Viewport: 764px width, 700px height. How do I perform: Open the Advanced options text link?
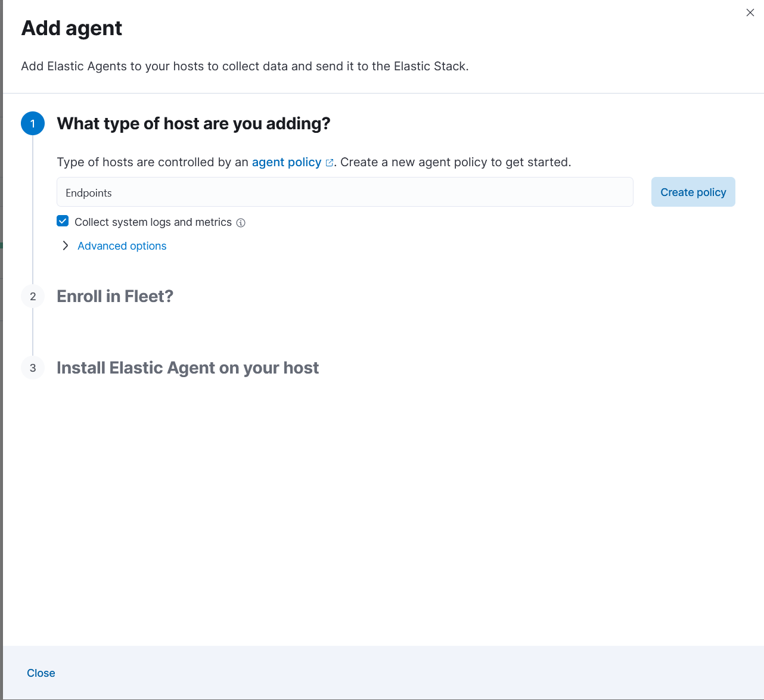pos(122,246)
